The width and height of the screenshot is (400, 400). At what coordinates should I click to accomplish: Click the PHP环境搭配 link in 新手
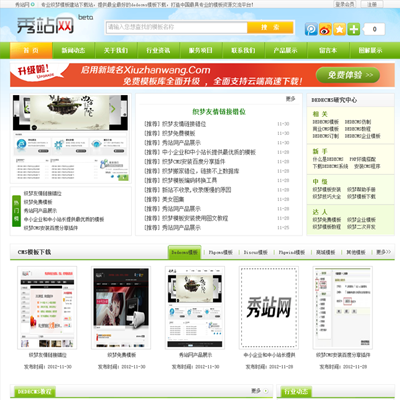[362, 159]
